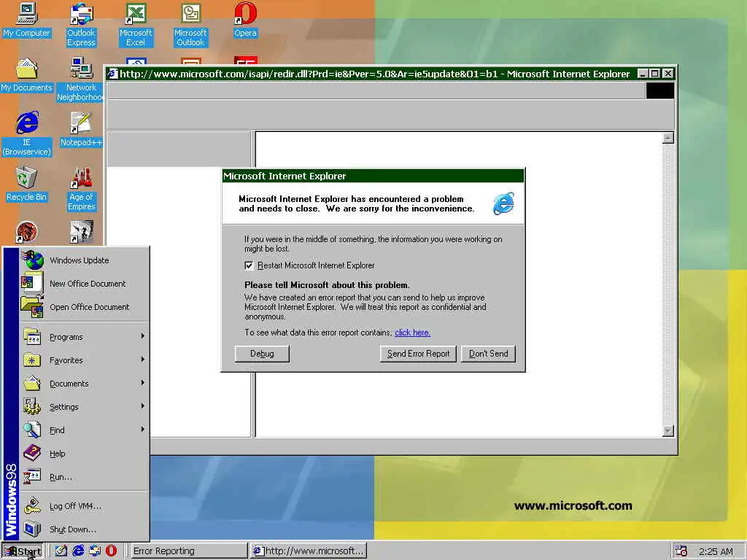Choose New Office Document

[x=84, y=284]
